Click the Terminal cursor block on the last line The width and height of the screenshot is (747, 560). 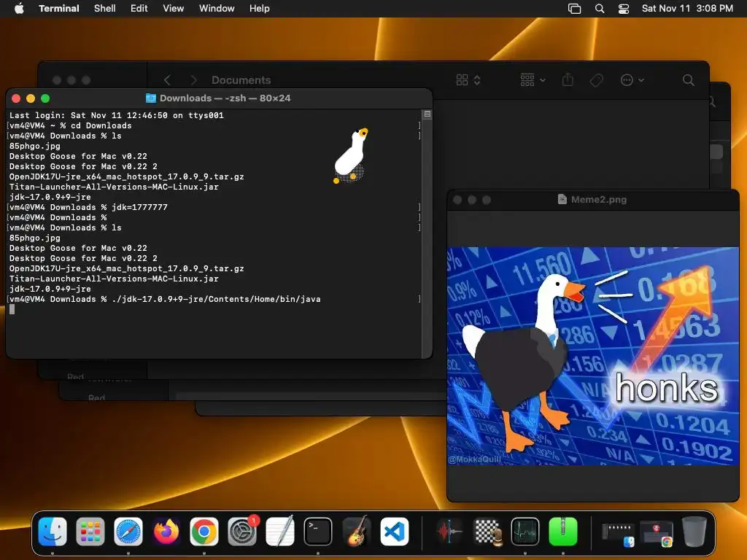[12, 309]
